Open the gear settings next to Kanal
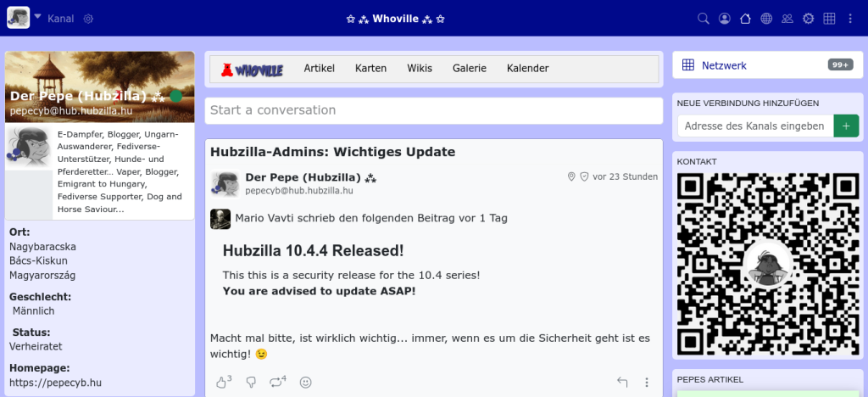The width and height of the screenshot is (868, 397). click(89, 19)
